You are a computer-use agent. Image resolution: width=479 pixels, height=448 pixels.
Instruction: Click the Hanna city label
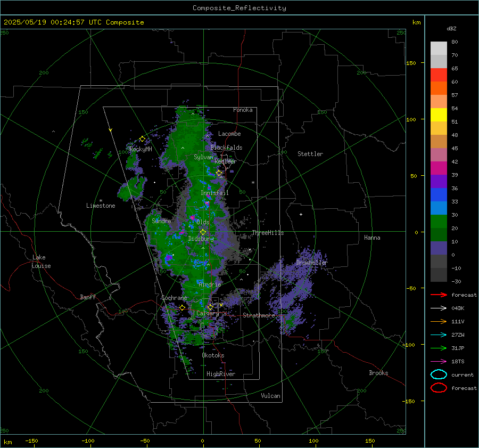(x=372, y=237)
